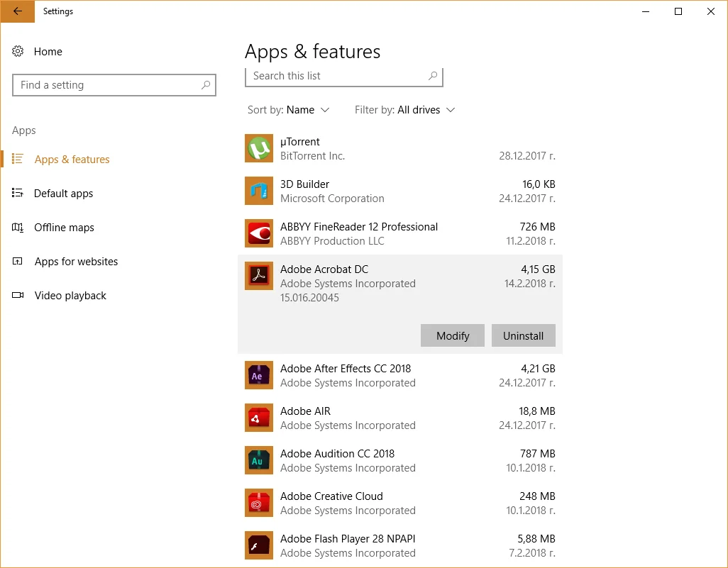This screenshot has height=568, width=728.
Task: Select the µTorrent entry name
Action: point(300,142)
